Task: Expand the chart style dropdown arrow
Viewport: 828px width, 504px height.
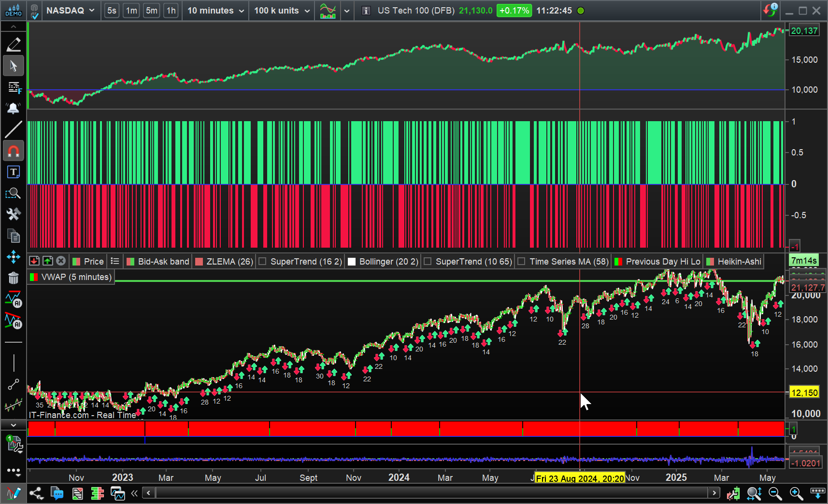Action: pos(347,11)
